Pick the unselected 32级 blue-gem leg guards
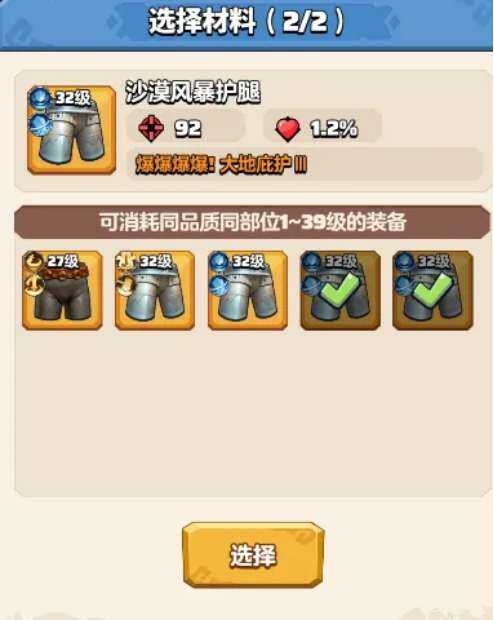 tap(248, 290)
